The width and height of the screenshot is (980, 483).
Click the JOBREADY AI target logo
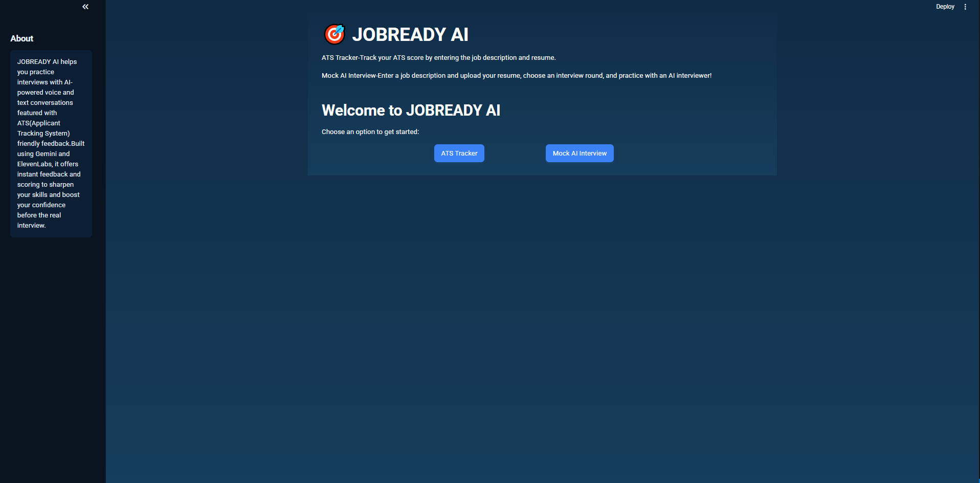click(335, 34)
